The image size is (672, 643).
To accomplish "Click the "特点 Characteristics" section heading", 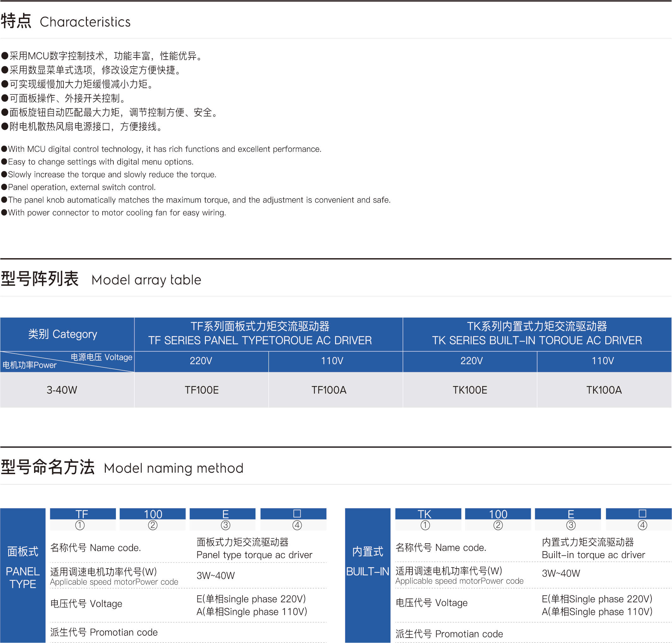I will click(65, 21).
